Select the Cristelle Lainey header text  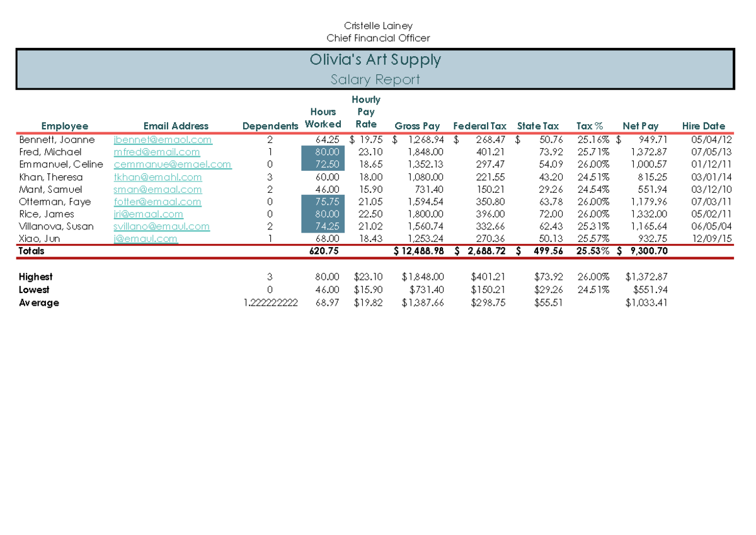pos(377,26)
